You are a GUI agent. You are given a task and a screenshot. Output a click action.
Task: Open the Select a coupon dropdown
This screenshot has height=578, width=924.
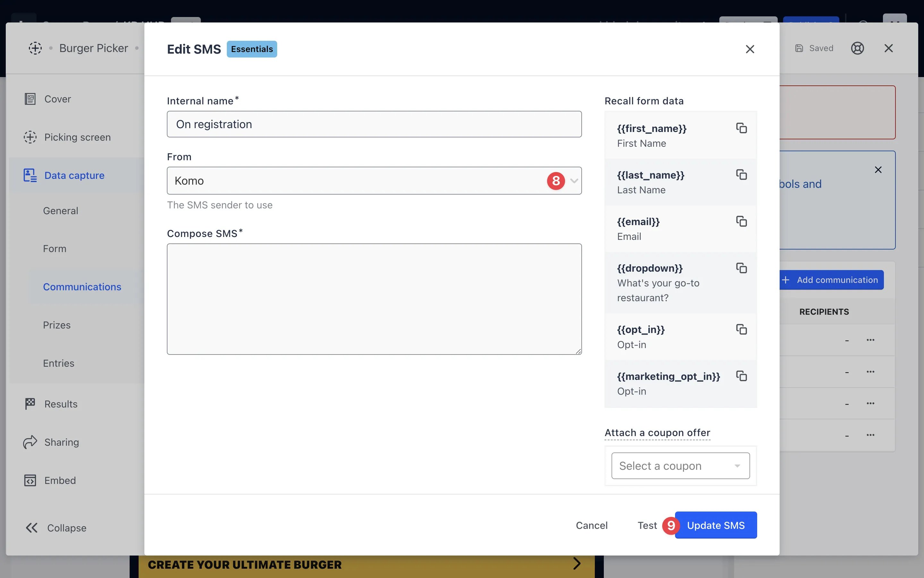coord(680,466)
